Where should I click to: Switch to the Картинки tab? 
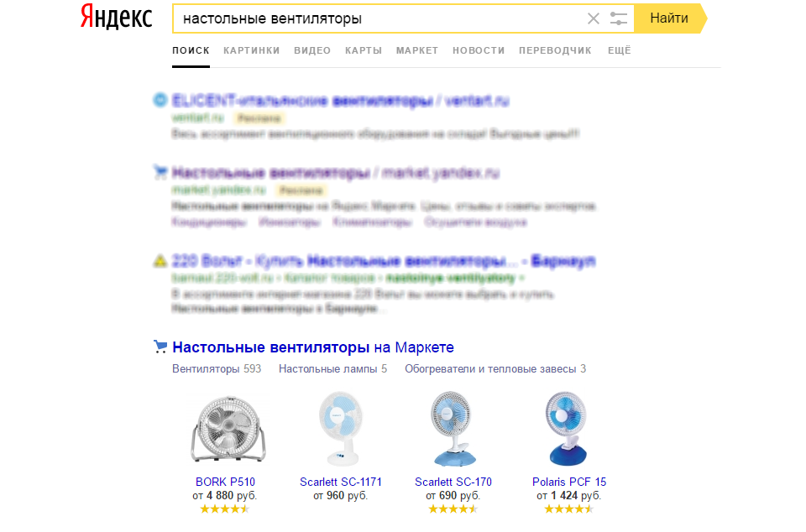coord(251,50)
